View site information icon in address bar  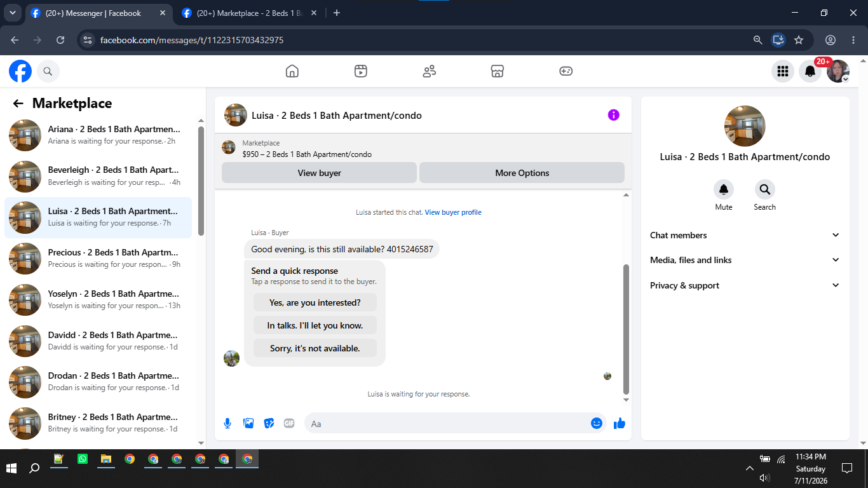coord(88,40)
